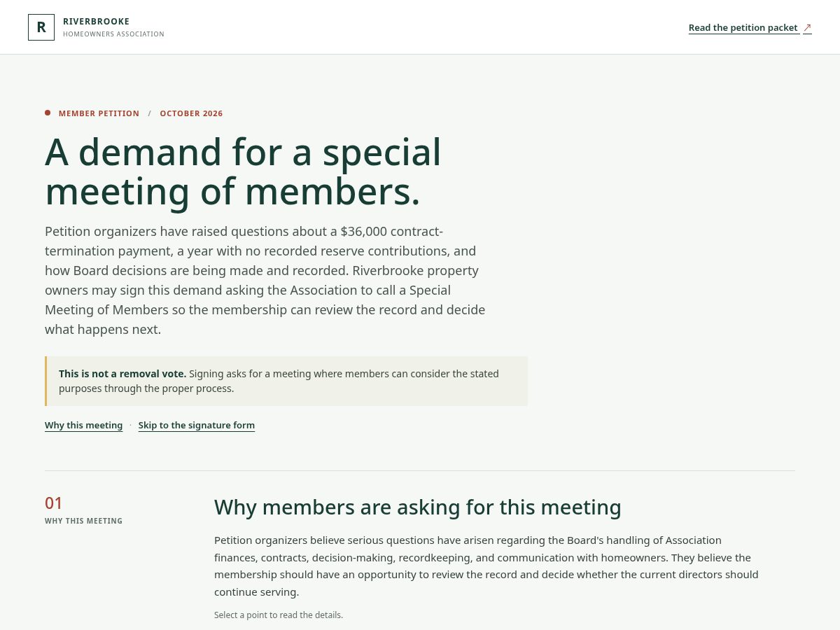840x630 pixels.
Task: Click the "Select a point to read the details" hint
Action: point(279,615)
